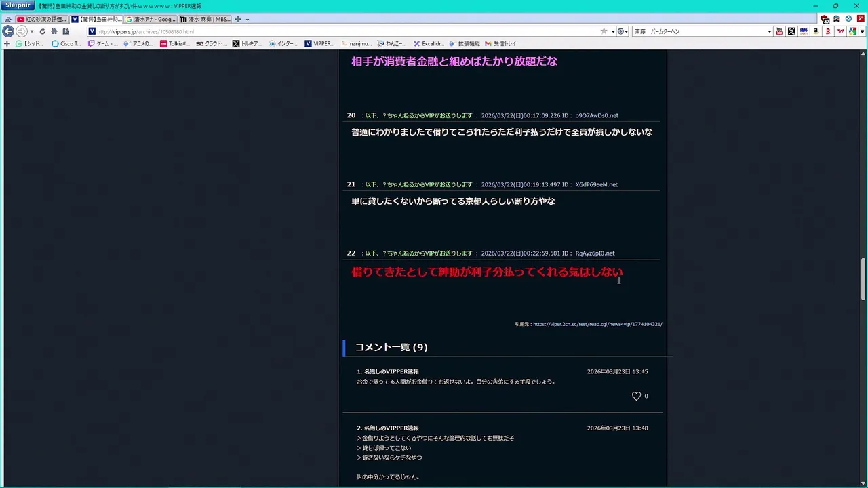Open the ゲーム bookmark
868x488 pixels.
(103, 43)
